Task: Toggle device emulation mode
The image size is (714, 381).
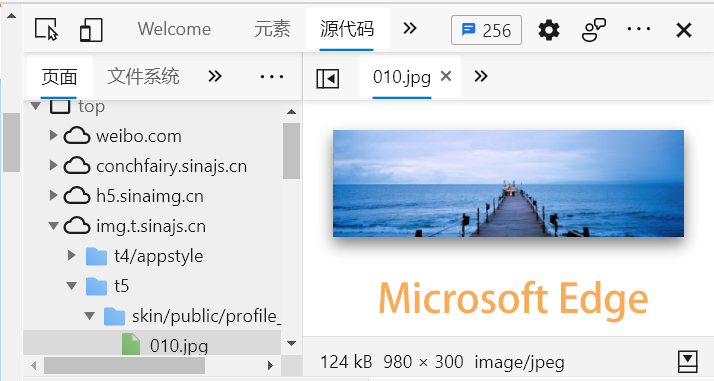Action: coord(91,30)
